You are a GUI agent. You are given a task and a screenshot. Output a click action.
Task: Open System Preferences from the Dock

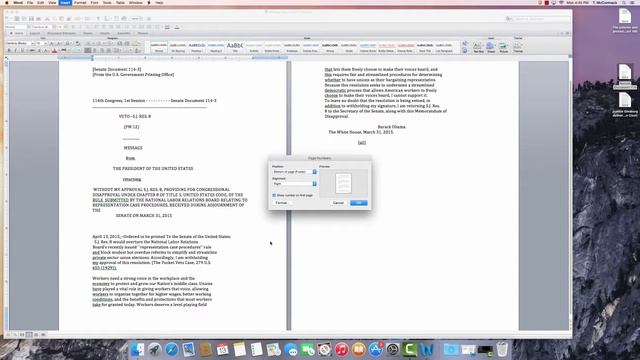point(393,349)
